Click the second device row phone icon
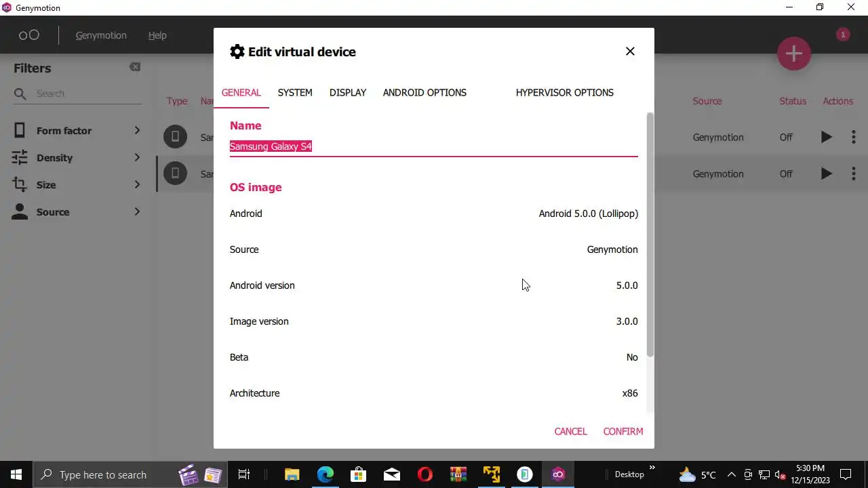The width and height of the screenshot is (868, 488). pos(175,174)
